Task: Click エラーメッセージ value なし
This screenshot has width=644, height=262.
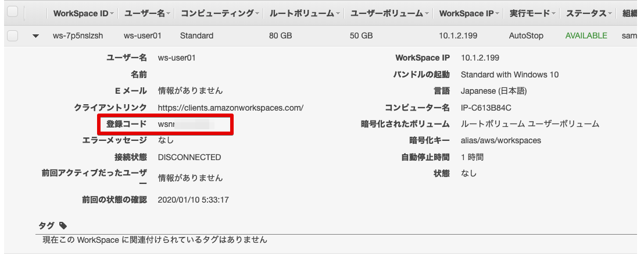Action: point(166,140)
